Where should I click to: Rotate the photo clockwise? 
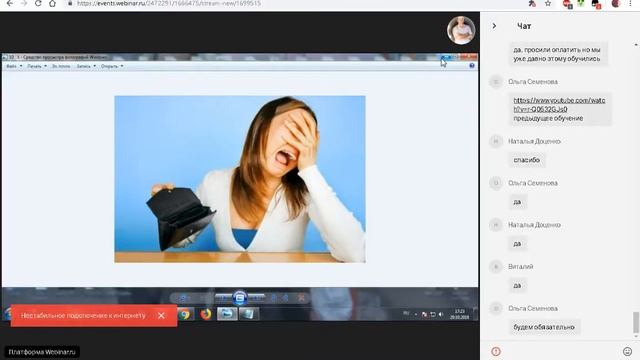coord(286,298)
